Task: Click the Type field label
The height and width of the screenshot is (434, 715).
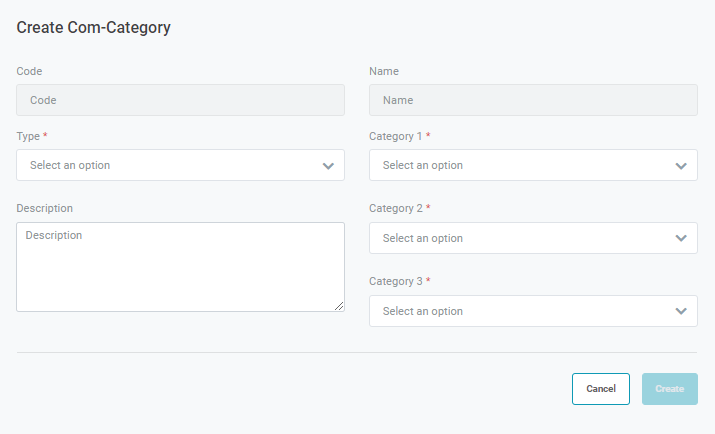Action: 29,136
